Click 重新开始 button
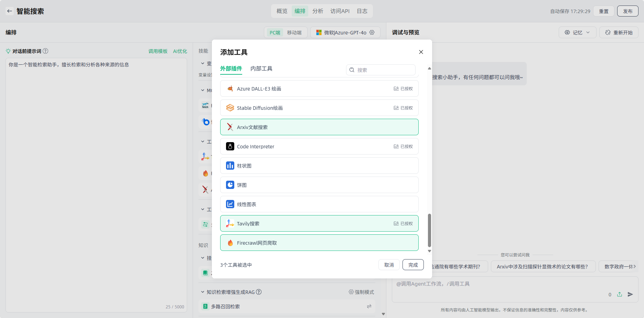The image size is (644, 318). click(x=619, y=32)
